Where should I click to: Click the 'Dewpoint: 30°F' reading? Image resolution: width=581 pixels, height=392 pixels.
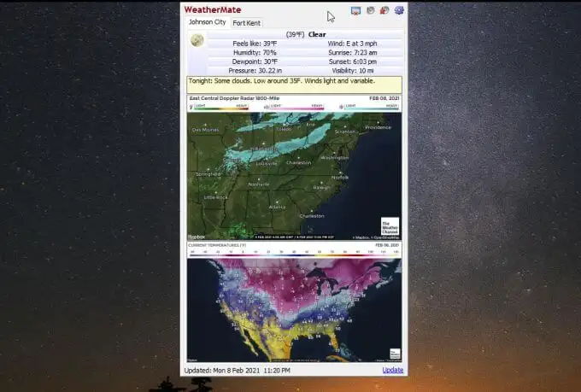coord(255,61)
